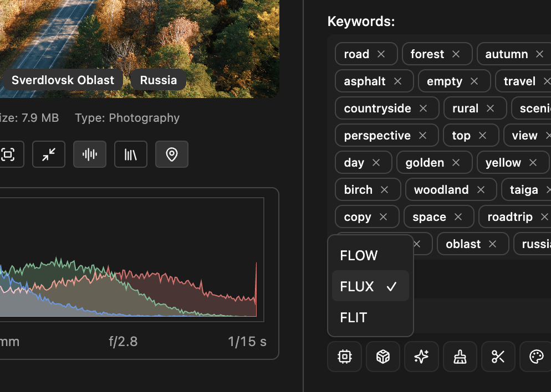Remove the 'empty' keyword tag
The width and height of the screenshot is (551, 392).
475,81
